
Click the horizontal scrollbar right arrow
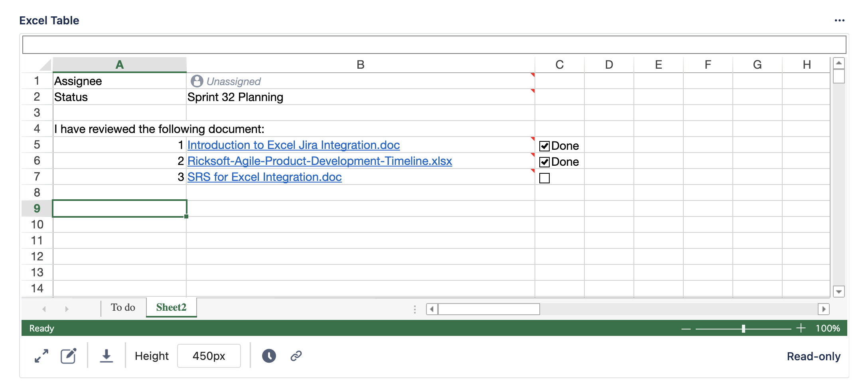point(824,309)
